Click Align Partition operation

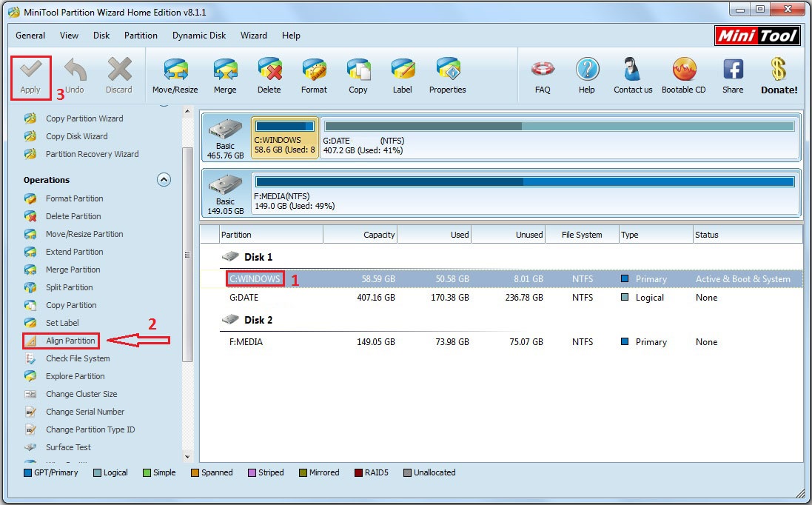pos(61,341)
